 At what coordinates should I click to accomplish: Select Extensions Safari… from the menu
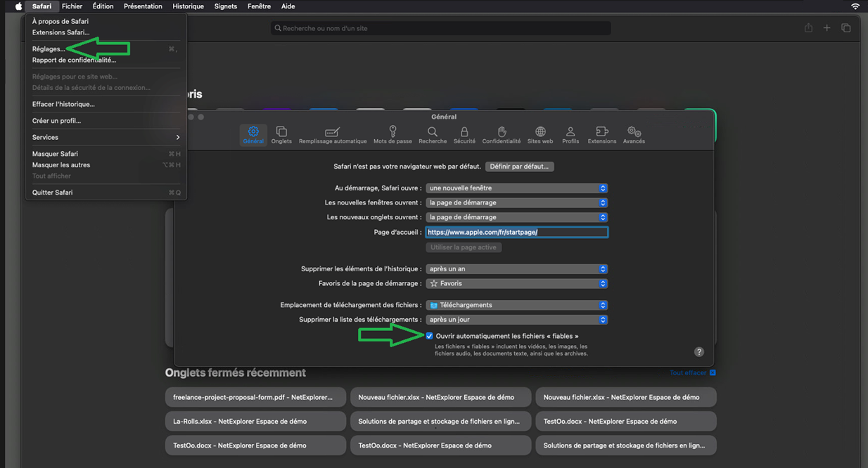click(106, 32)
